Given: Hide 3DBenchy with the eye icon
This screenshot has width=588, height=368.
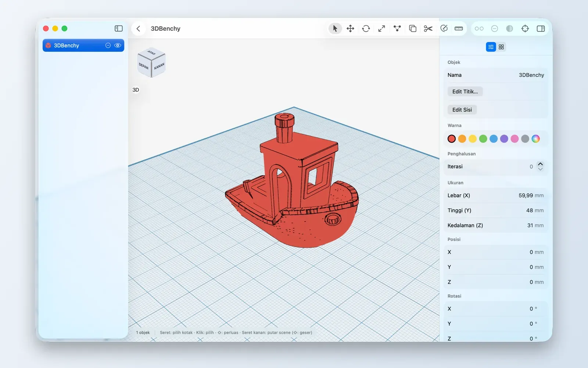Looking at the screenshot, I should (x=118, y=45).
